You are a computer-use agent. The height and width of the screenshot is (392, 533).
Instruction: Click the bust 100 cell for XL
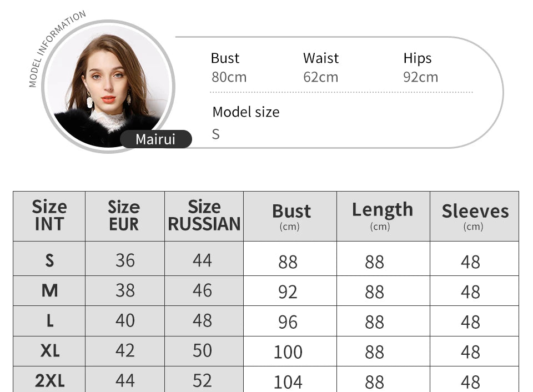coord(288,352)
